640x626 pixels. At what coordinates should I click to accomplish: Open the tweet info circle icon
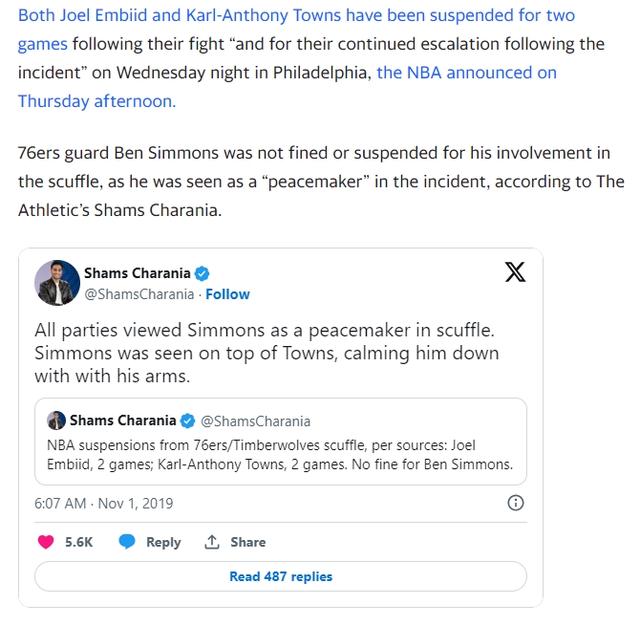click(516, 503)
